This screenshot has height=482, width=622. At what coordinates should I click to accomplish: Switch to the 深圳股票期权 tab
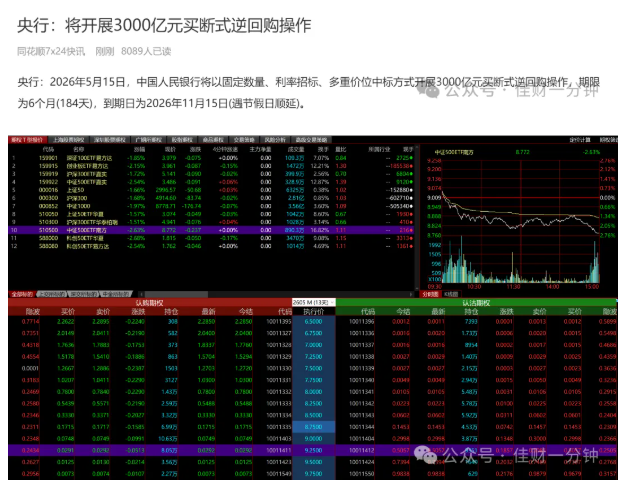click(110, 140)
